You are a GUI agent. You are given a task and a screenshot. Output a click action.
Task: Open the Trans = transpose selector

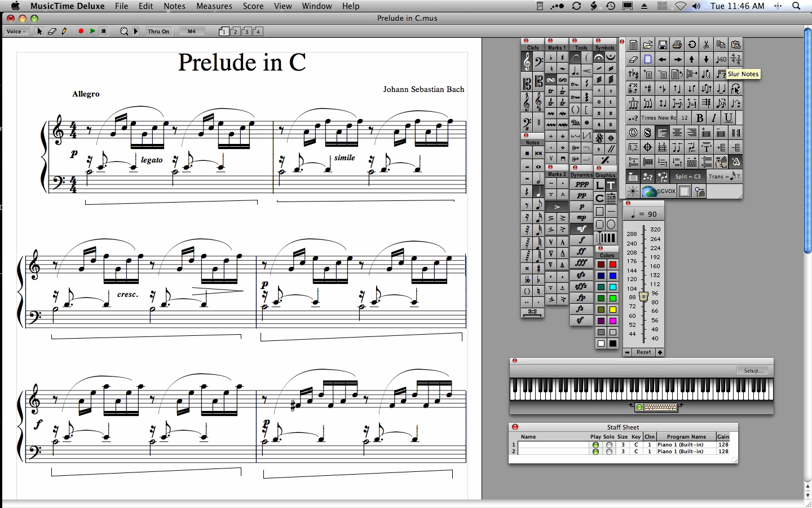725,177
